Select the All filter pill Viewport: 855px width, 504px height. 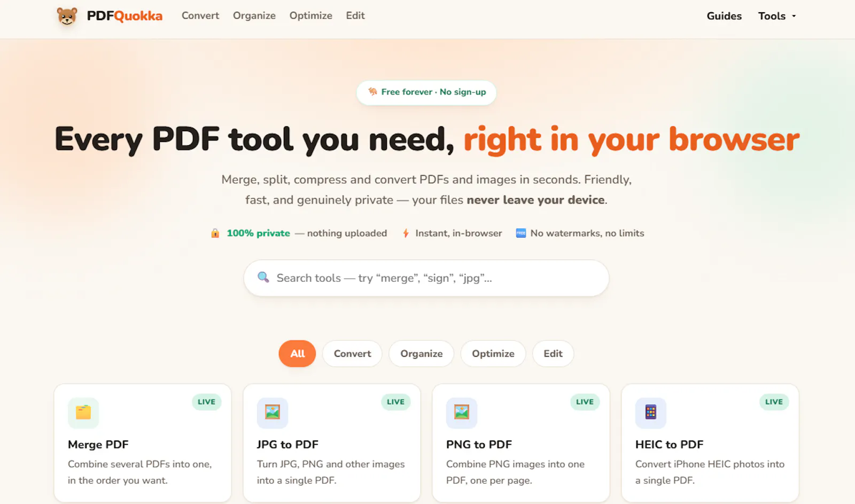(298, 353)
